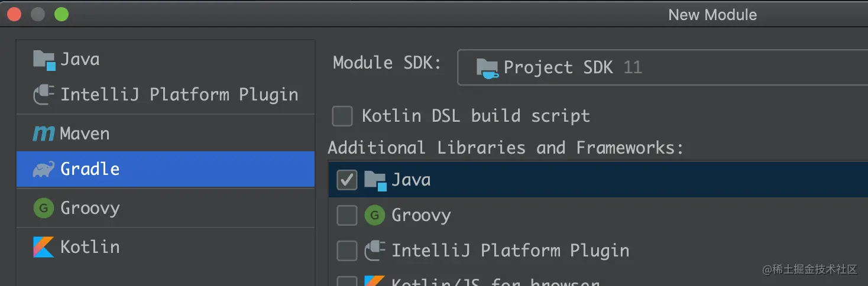Viewport: 868px width, 286px height.
Task: Select Java module type in sidebar
Action: [166, 59]
